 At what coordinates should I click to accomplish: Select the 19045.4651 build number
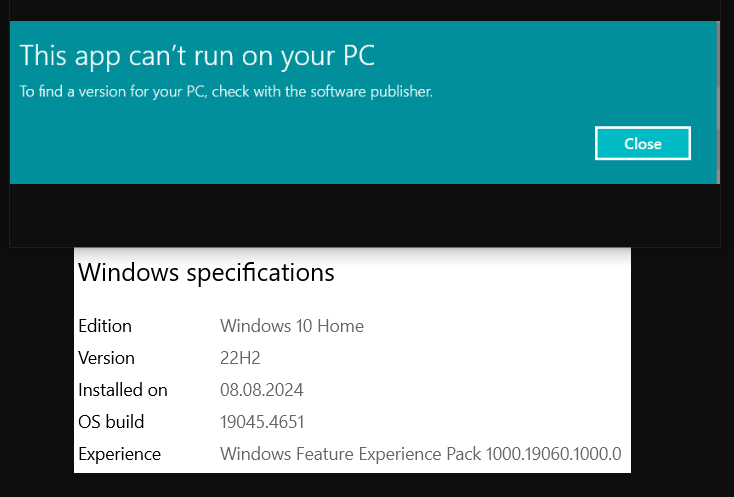point(262,422)
